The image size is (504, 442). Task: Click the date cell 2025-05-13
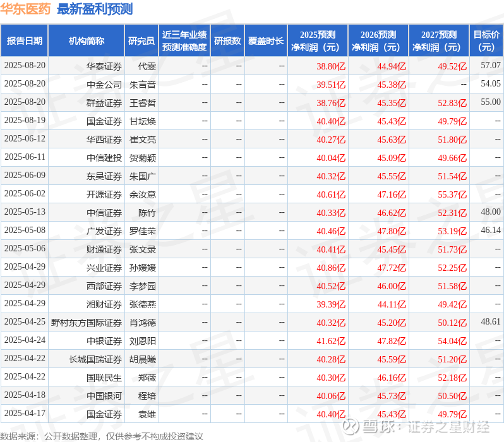[25, 212]
